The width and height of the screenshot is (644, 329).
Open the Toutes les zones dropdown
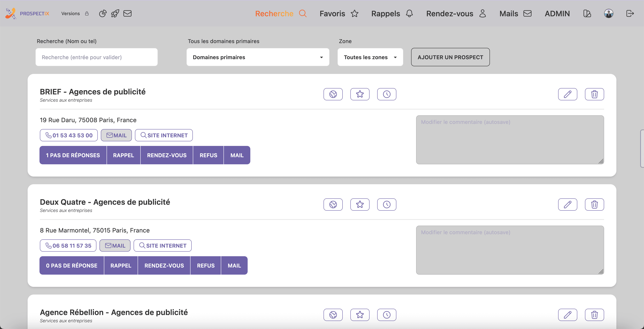pyautogui.click(x=370, y=57)
